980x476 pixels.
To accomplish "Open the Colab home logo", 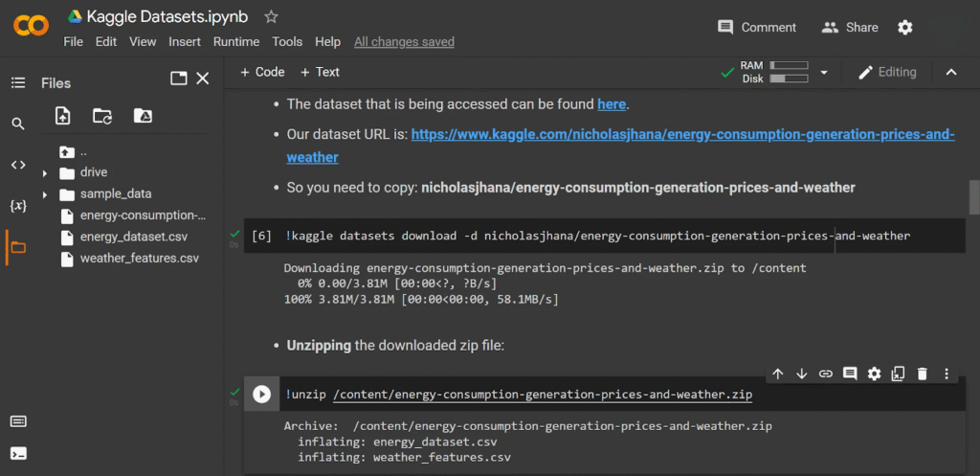I will (x=31, y=26).
